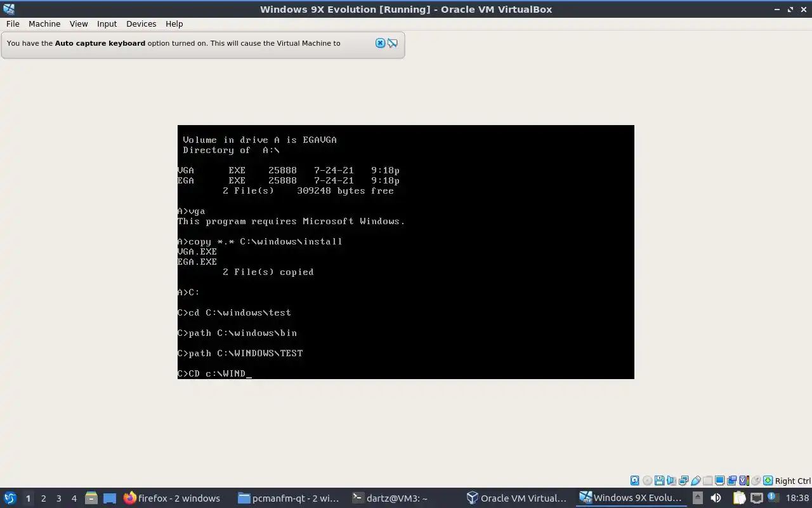
Task: Open the LXQt application menu
Action: coord(10,498)
